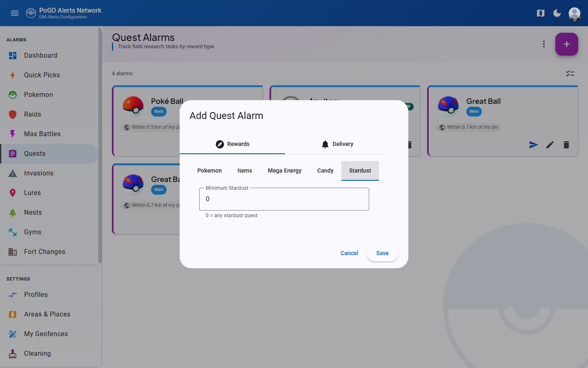The height and width of the screenshot is (368, 588).
Task: Delete the Great Ball alarm trash icon
Action: tap(566, 145)
